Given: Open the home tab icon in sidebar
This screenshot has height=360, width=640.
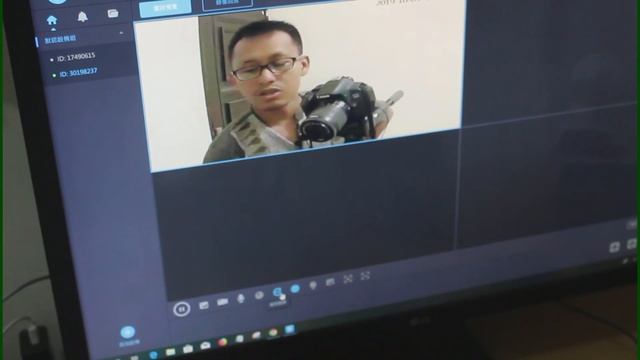Looking at the screenshot, I should [x=52, y=20].
